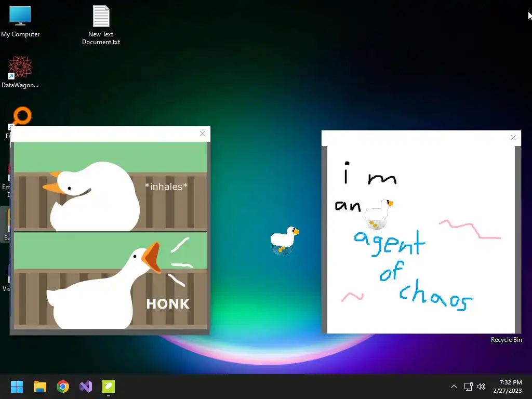Click the orange magnifier desktop icon
The image size is (532, 399).
(x=22, y=116)
